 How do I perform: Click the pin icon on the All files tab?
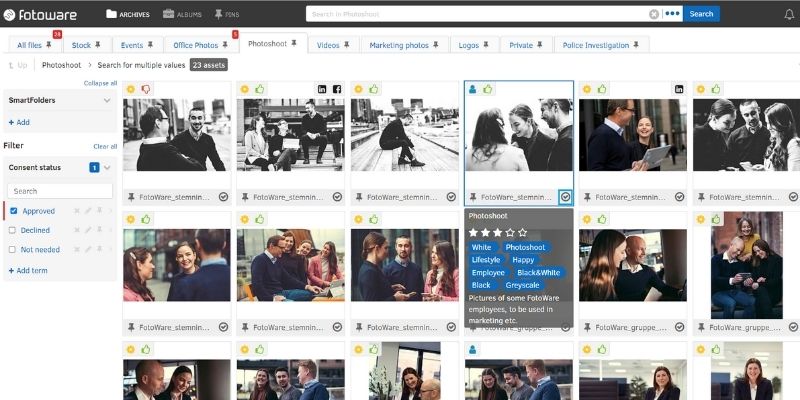(x=49, y=45)
